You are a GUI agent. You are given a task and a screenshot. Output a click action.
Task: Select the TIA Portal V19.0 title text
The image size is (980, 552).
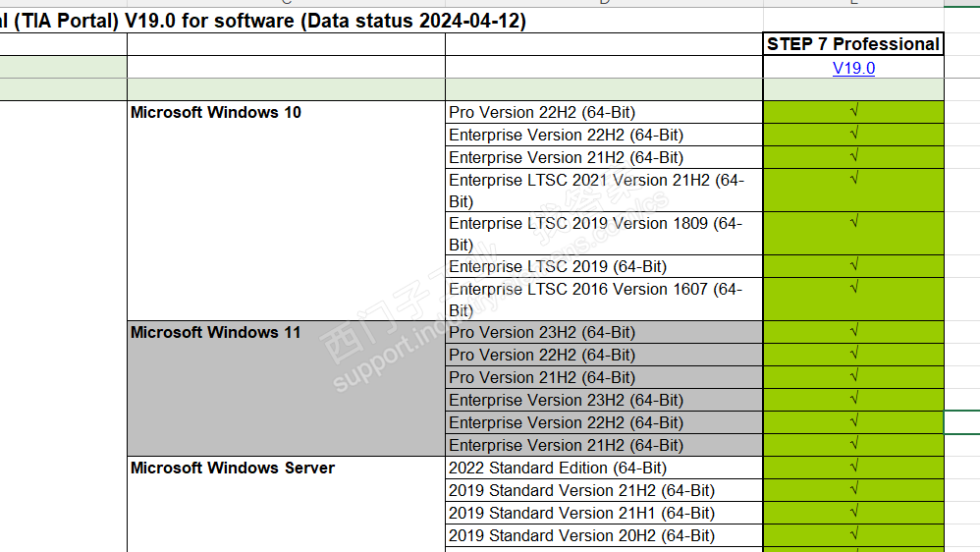pos(263,22)
